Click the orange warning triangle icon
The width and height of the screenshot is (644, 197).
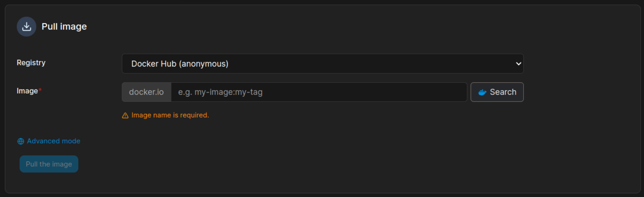[x=125, y=116]
